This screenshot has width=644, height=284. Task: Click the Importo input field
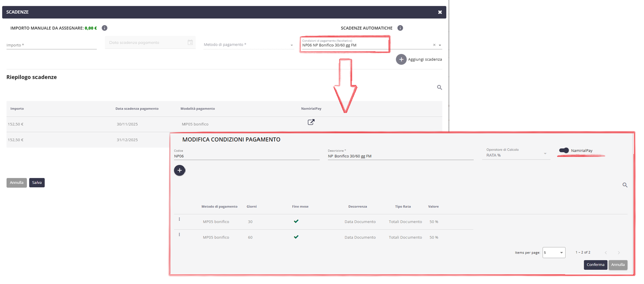click(51, 45)
